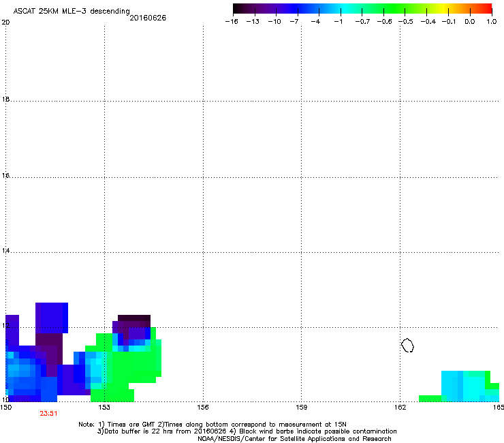Click the colorbar label -10
Image resolution: width=504 pixels, height=443 pixels.
pos(274,22)
